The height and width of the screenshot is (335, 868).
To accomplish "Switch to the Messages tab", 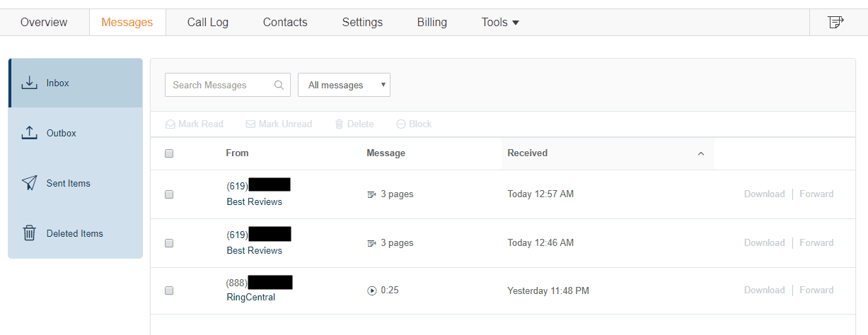I will [127, 22].
